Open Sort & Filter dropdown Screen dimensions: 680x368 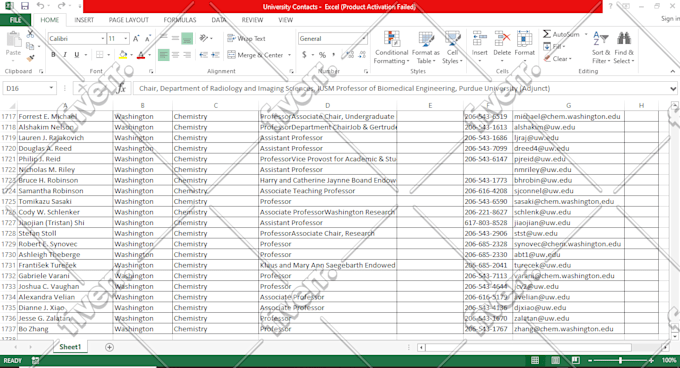pos(601,48)
